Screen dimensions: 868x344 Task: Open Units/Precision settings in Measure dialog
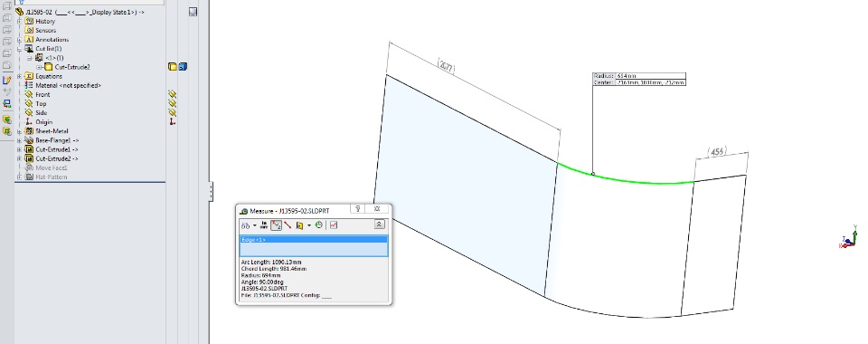[x=264, y=225]
